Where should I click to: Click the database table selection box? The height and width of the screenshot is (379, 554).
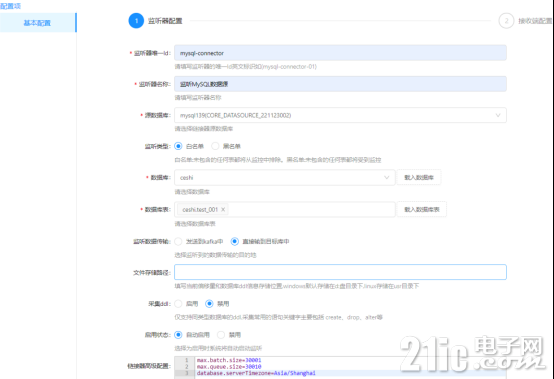click(x=284, y=209)
